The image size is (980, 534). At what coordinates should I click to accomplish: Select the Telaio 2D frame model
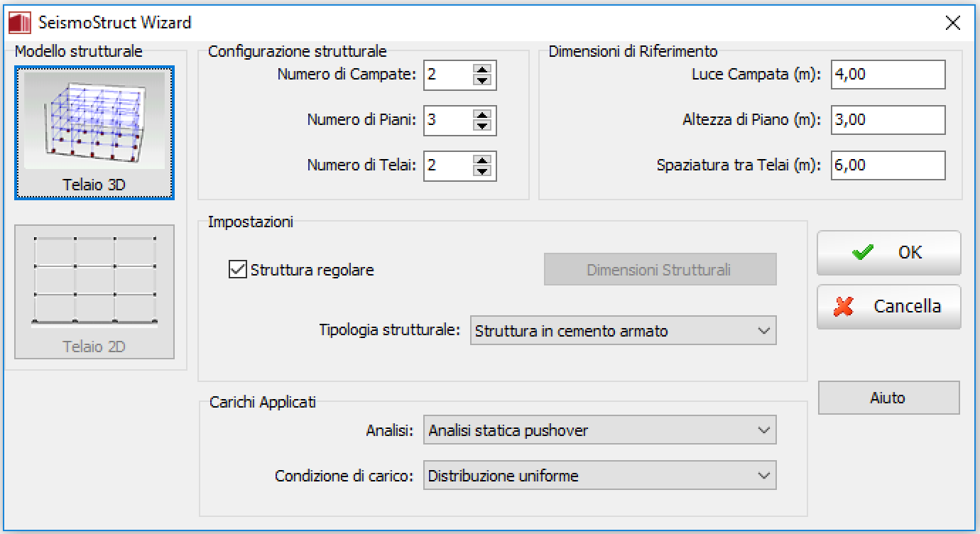94,291
